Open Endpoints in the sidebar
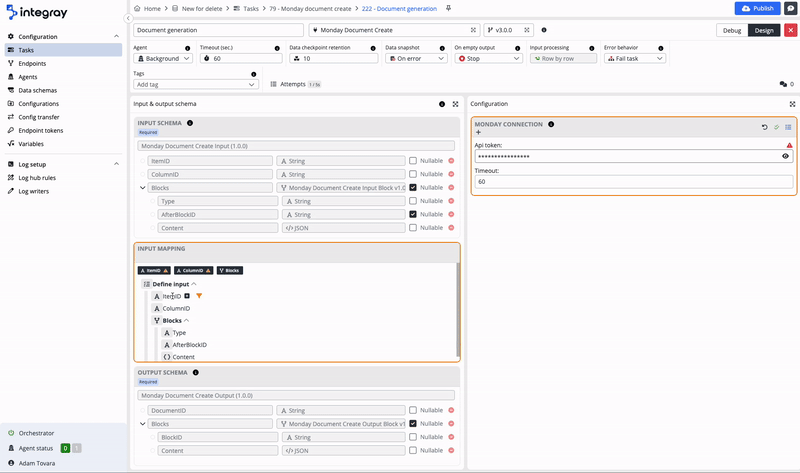This screenshot has height=473, width=800. pos(33,63)
